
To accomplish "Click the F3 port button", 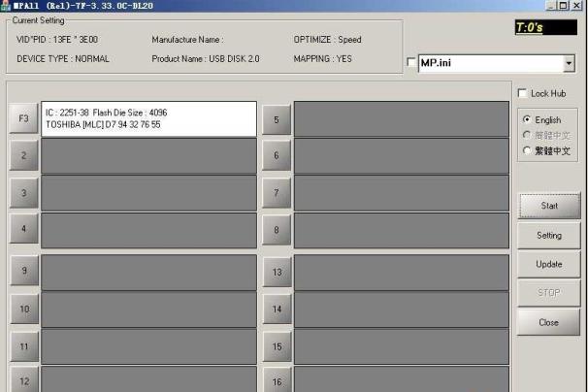I will click(x=23, y=118).
